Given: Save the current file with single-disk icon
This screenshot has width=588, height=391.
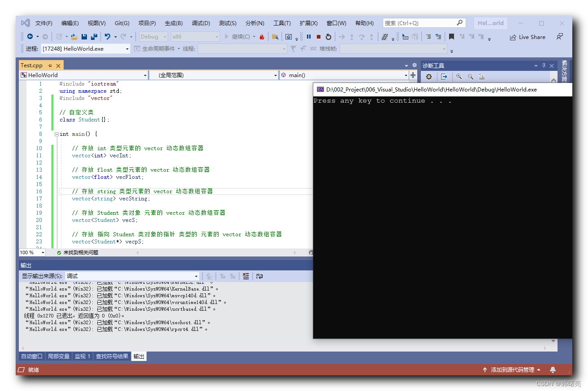Looking at the screenshot, I should [84, 37].
